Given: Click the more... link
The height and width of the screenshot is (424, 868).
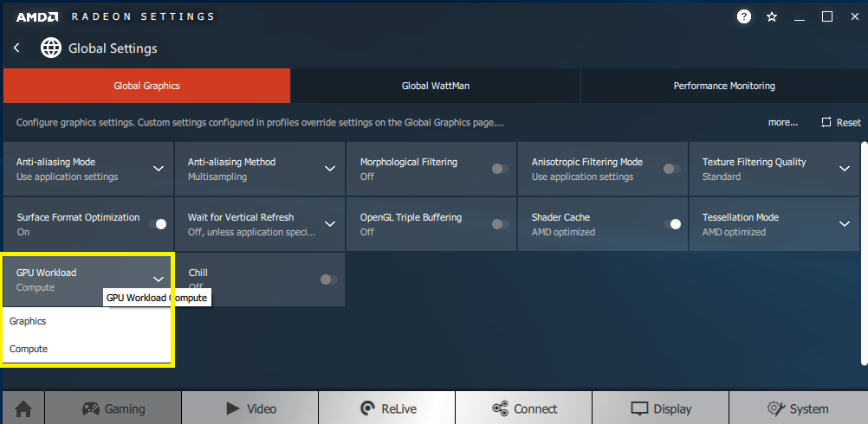Looking at the screenshot, I should click(x=783, y=122).
